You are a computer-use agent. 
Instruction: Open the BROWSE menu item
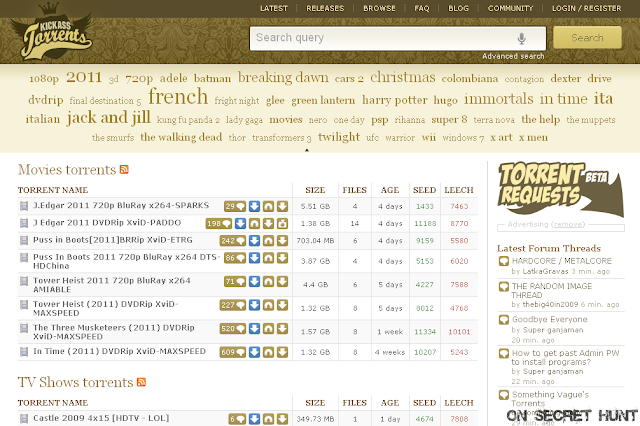coord(379,8)
